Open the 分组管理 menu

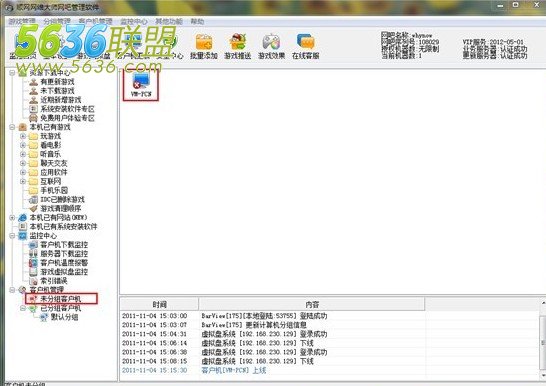pyautogui.click(x=57, y=22)
